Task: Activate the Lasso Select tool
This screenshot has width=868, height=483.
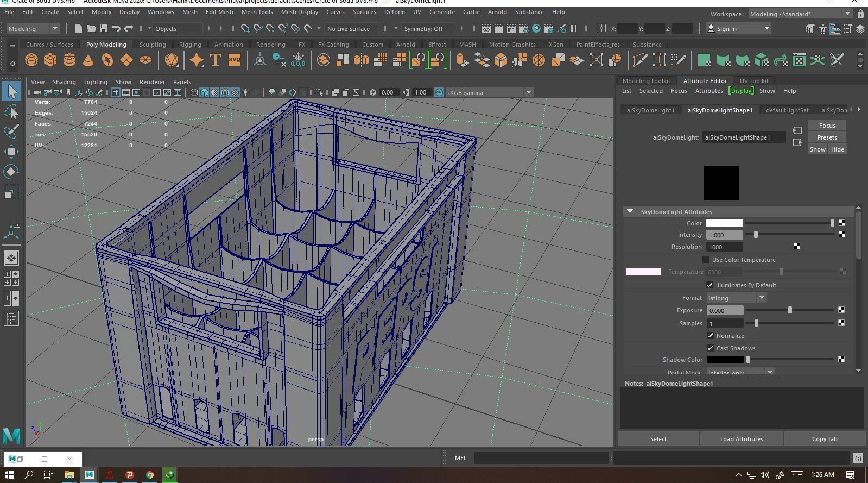Action: (x=11, y=111)
